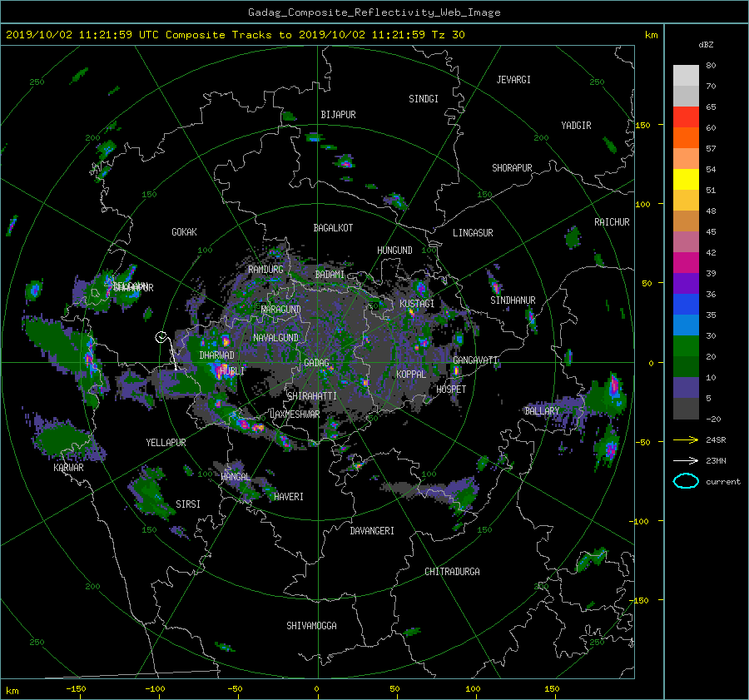
Task: Click the CHITRADURGA city label
Action: coord(453,572)
